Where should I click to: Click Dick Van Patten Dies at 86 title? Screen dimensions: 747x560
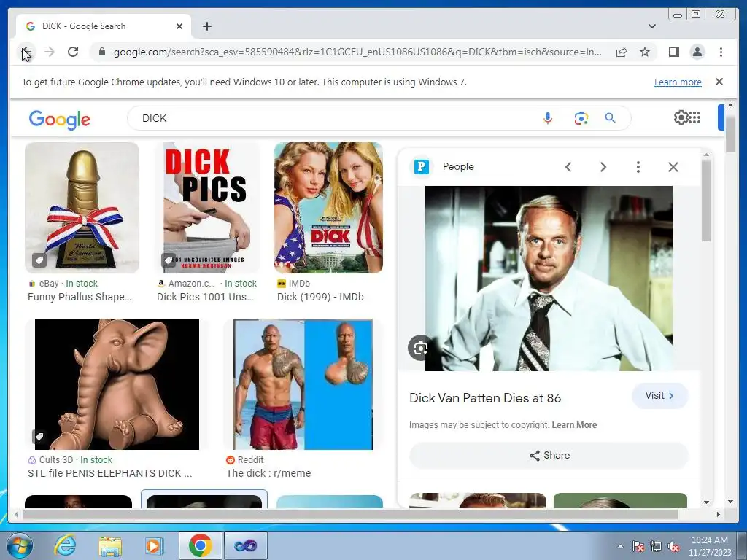coord(485,398)
